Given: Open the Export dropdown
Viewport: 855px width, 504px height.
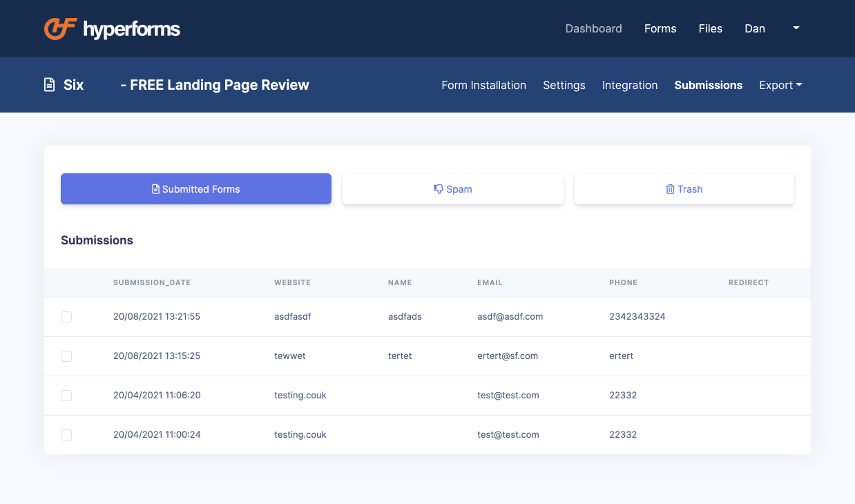Looking at the screenshot, I should [780, 85].
